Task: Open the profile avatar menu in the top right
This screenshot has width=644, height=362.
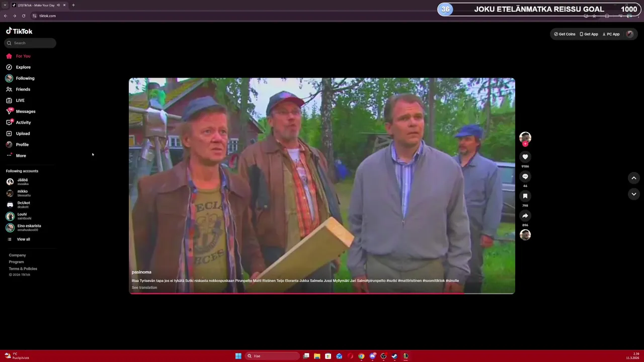Action: [629, 34]
